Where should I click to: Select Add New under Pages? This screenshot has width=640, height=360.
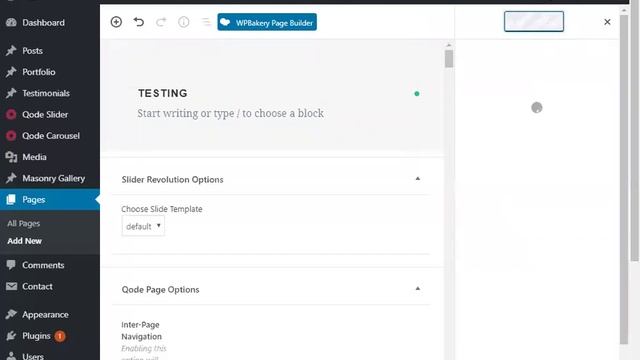click(24, 241)
